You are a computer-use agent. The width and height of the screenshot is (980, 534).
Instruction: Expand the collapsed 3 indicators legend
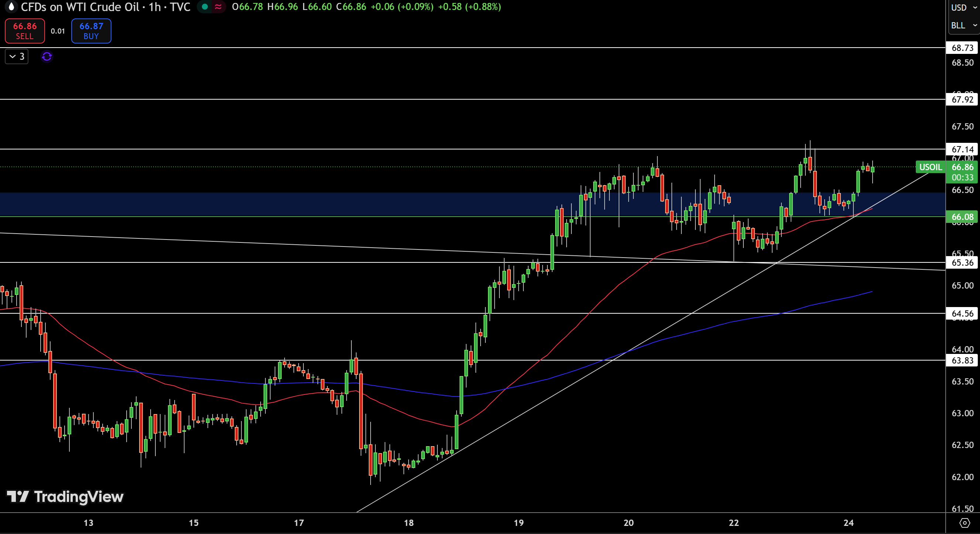coord(17,57)
